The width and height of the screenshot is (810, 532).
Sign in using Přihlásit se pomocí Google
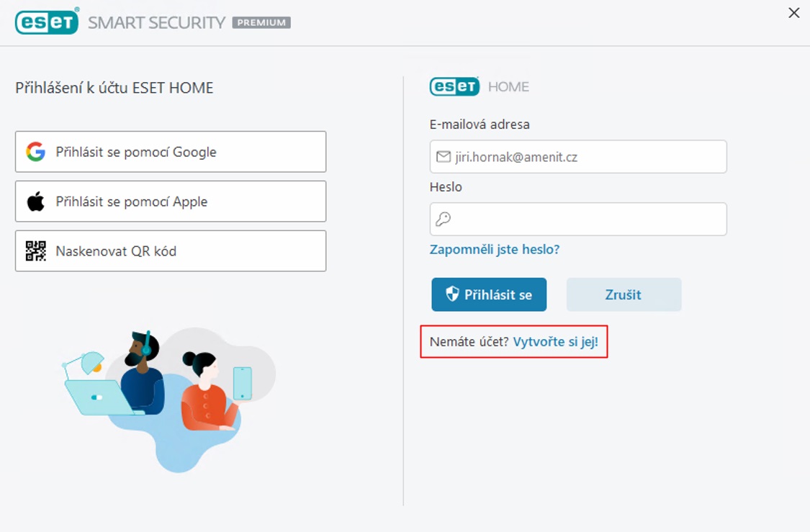pos(171,152)
